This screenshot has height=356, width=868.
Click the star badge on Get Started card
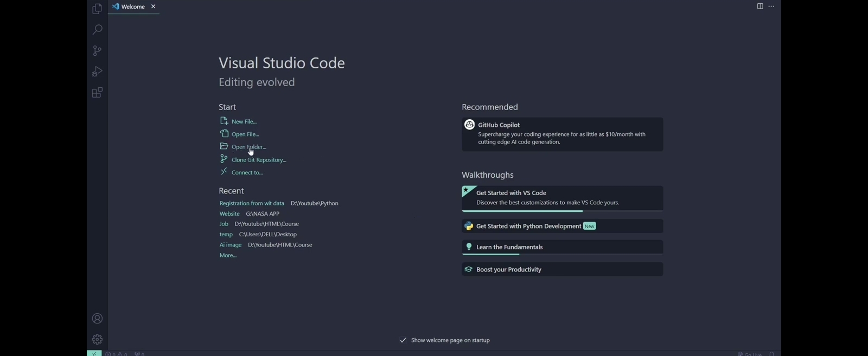(x=467, y=191)
